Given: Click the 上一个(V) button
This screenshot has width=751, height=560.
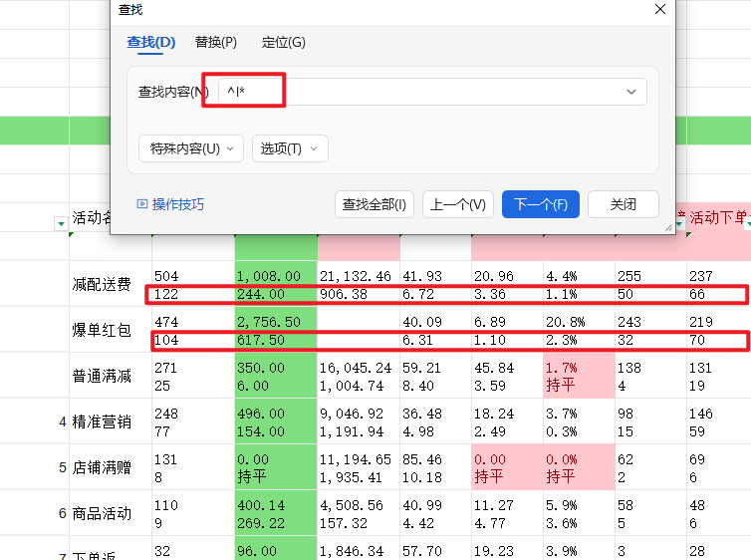Looking at the screenshot, I should coord(458,204).
